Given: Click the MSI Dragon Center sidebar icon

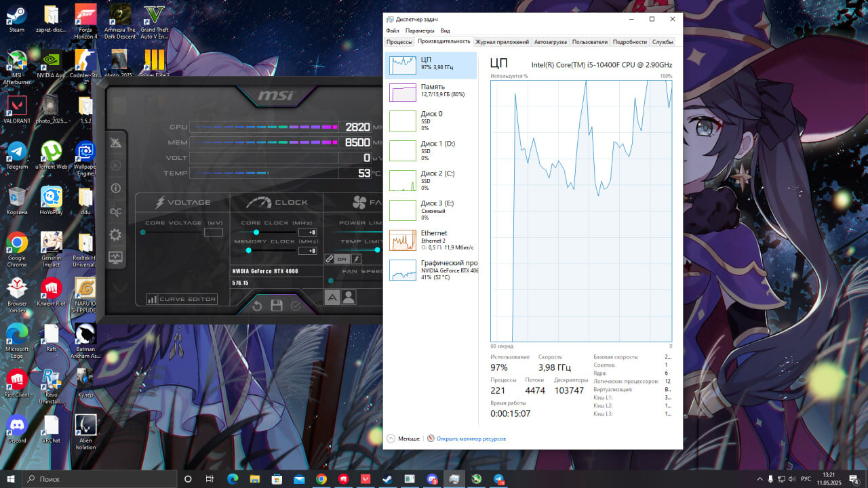Looking at the screenshot, I should pos(116,142).
